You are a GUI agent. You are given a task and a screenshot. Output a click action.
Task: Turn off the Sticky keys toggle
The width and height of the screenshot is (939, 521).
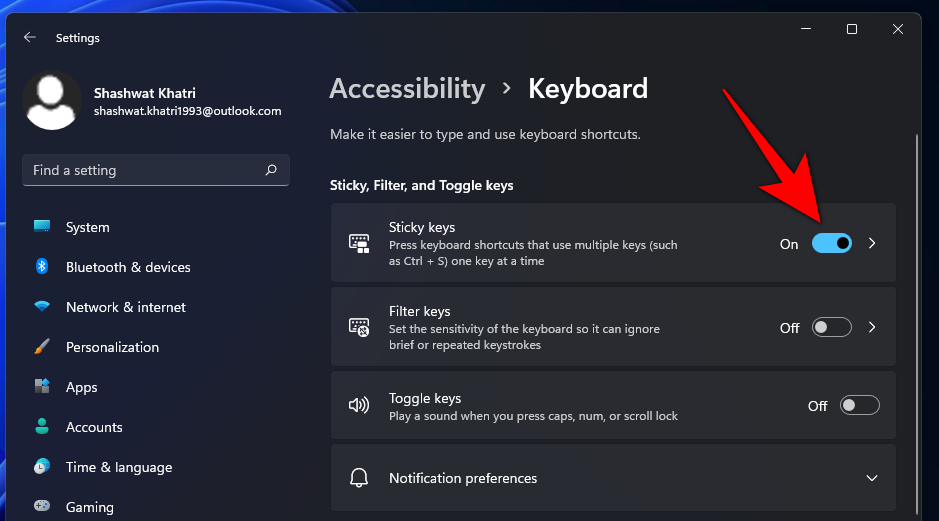[x=831, y=243]
